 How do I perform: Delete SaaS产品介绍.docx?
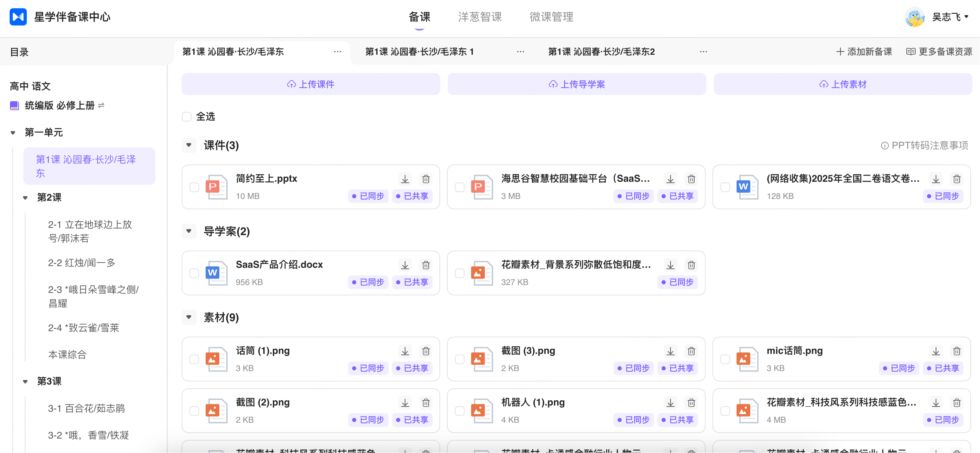(x=426, y=265)
